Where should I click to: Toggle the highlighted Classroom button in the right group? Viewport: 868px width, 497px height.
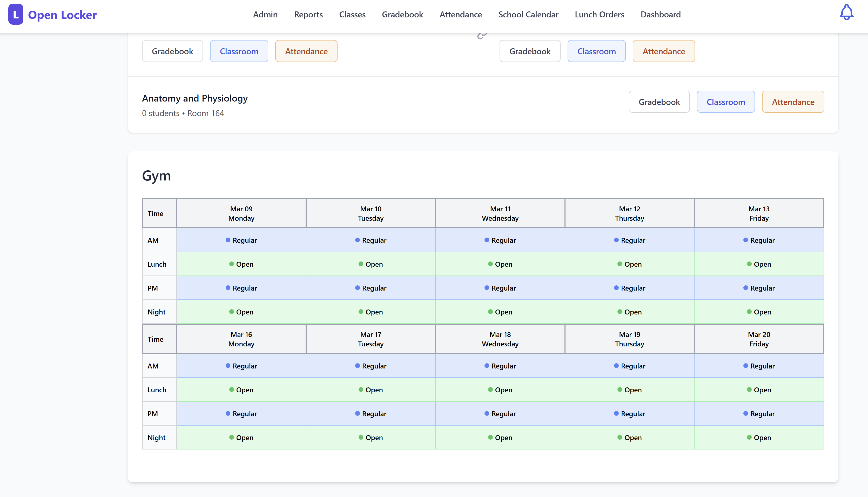pos(596,51)
